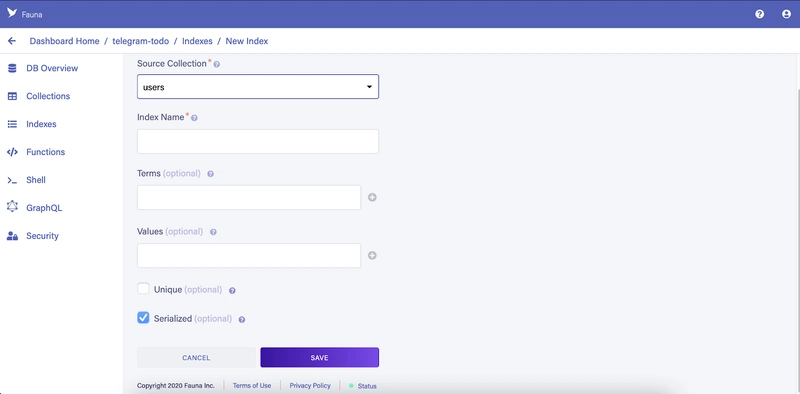The width and height of the screenshot is (800, 394).
Task: Click the Save button
Action: [x=319, y=357]
